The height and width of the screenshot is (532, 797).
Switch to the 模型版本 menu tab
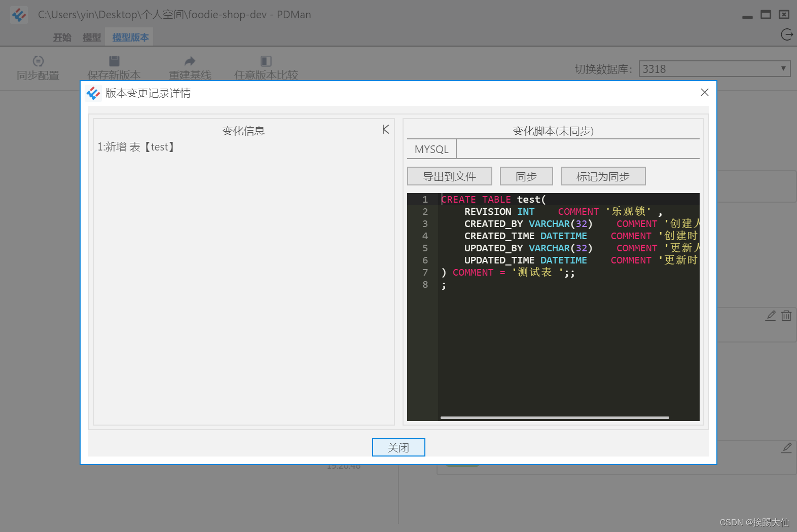(x=130, y=37)
